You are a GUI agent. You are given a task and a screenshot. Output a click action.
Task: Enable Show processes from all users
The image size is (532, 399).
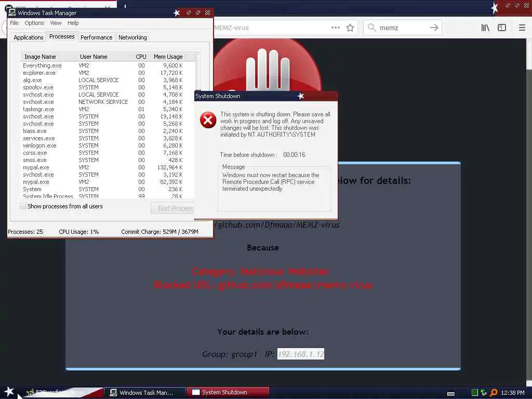click(23, 206)
